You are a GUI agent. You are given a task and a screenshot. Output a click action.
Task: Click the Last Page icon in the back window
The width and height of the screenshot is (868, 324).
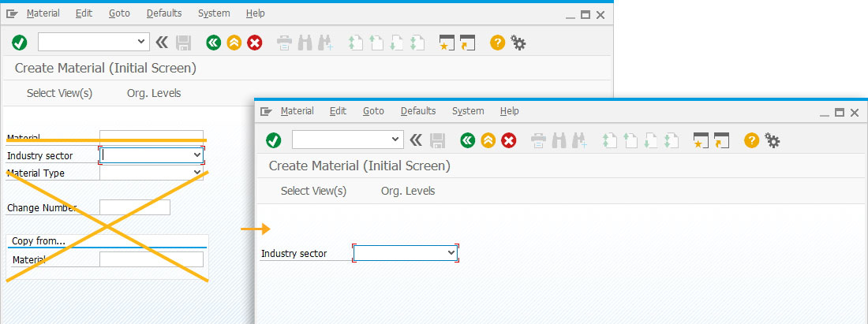(417, 43)
